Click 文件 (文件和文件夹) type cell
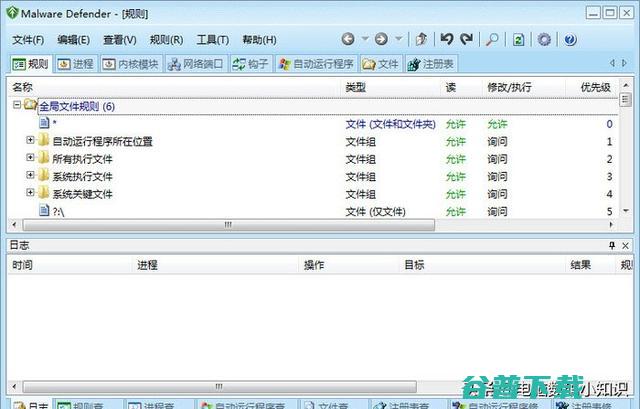Image resolution: width=640 pixels, height=409 pixels. [x=391, y=124]
